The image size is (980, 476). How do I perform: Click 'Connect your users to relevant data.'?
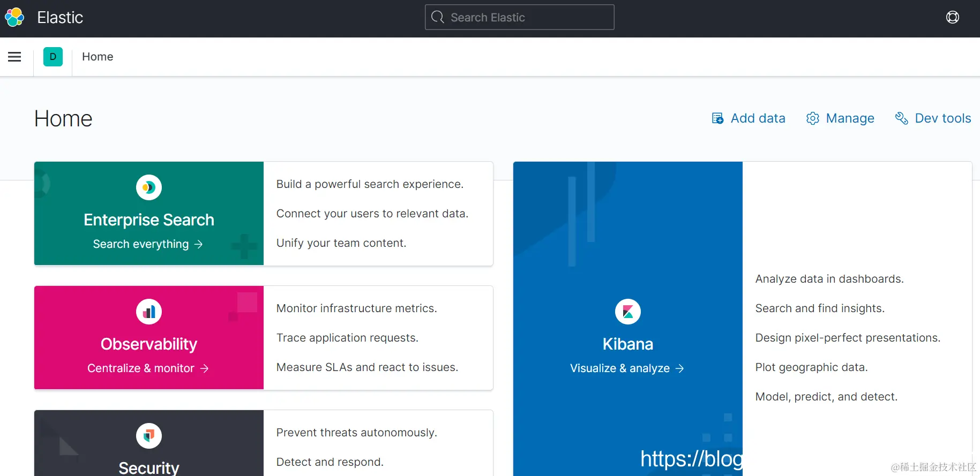point(372,214)
